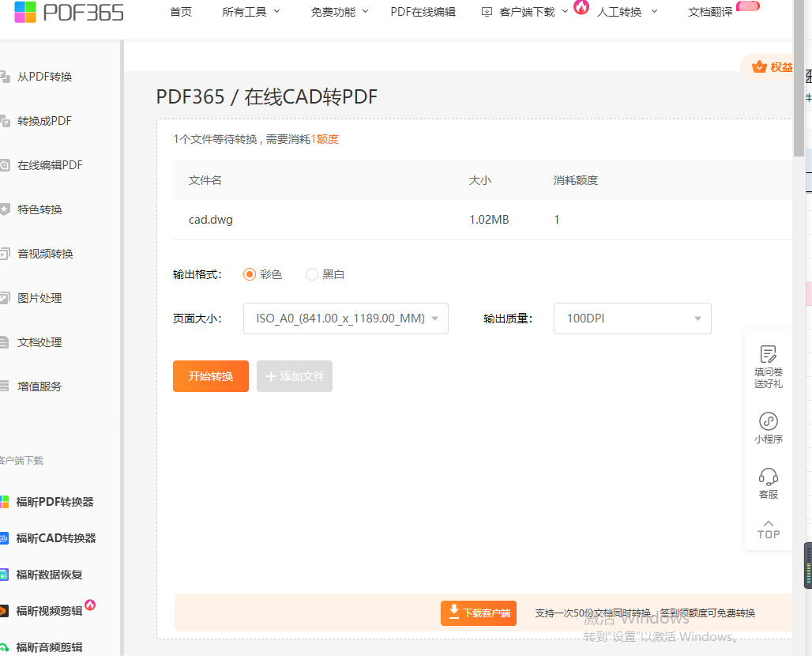The image size is (812, 656).
Task: Open 福昕视频剪辑 download link
Action: tap(49, 612)
